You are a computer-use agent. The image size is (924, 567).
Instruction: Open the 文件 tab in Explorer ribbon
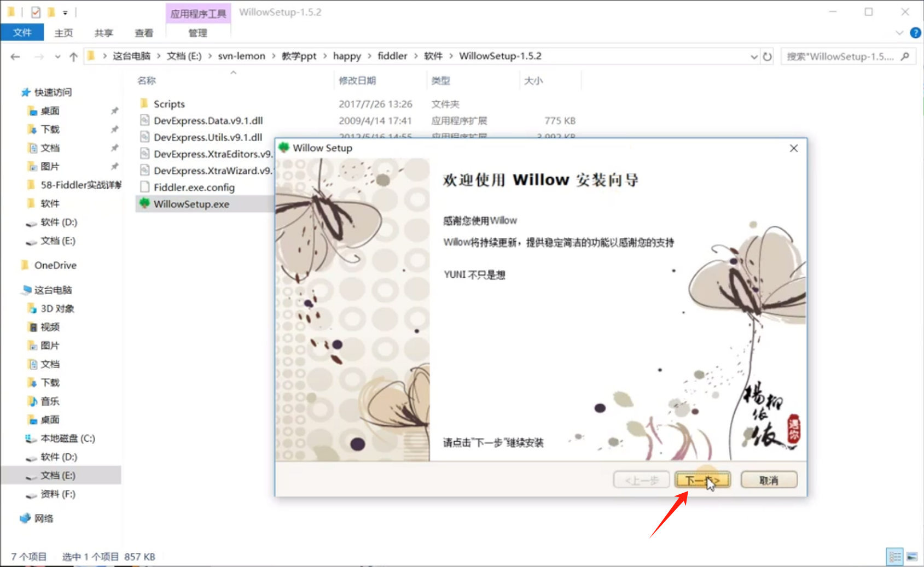click(22, 33)
